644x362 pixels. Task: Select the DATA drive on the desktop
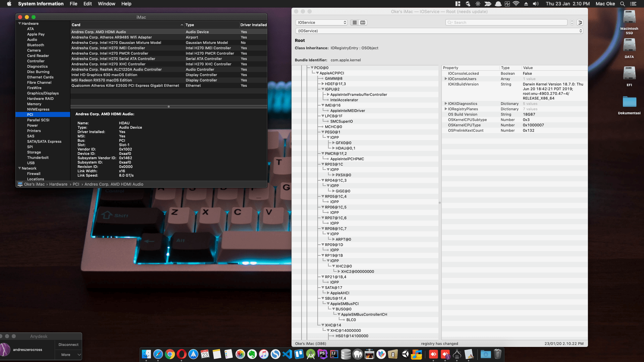pos(629,48)
